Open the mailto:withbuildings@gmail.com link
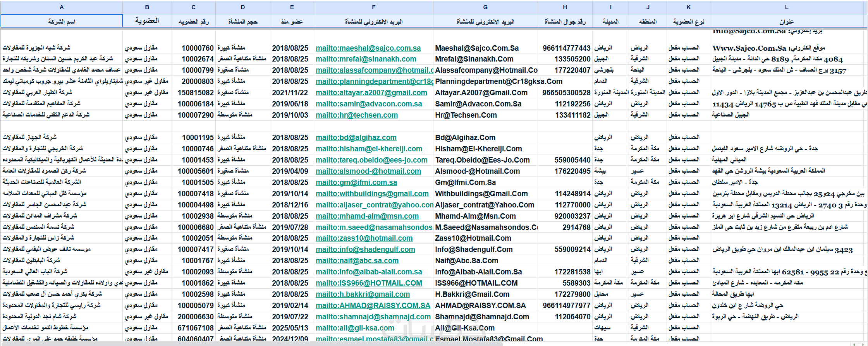This screenshot has width=868, height=346. pos(372,194)
